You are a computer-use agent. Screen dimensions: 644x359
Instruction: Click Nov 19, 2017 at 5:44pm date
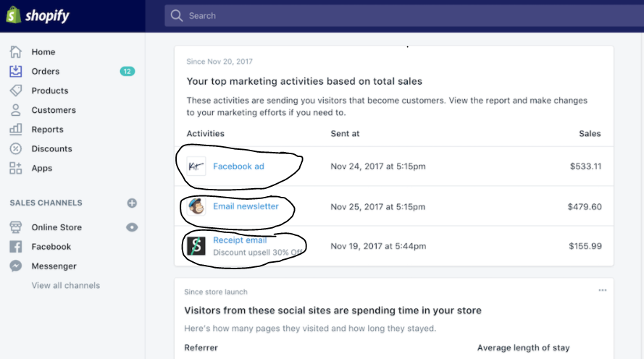pyautogui.click(x=378, y=246)
